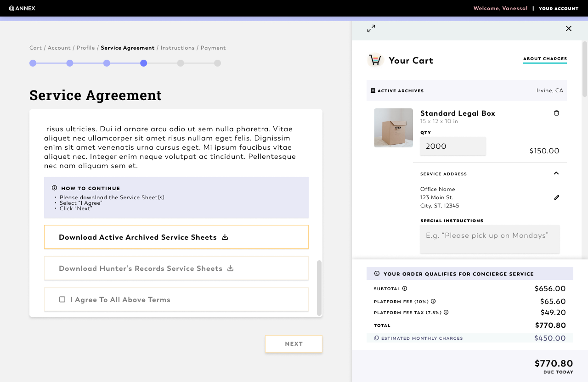Open the Platform Fee (10%) info icon

[x=433, y=302]
